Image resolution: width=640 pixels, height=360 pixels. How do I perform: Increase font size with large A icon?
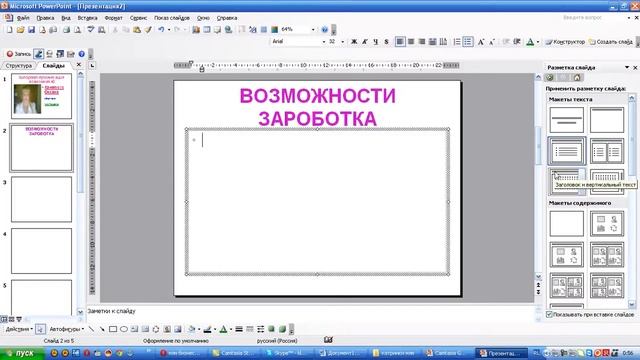tap(481, 42)
